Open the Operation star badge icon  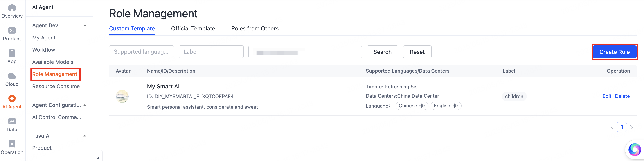click(12, 144)
